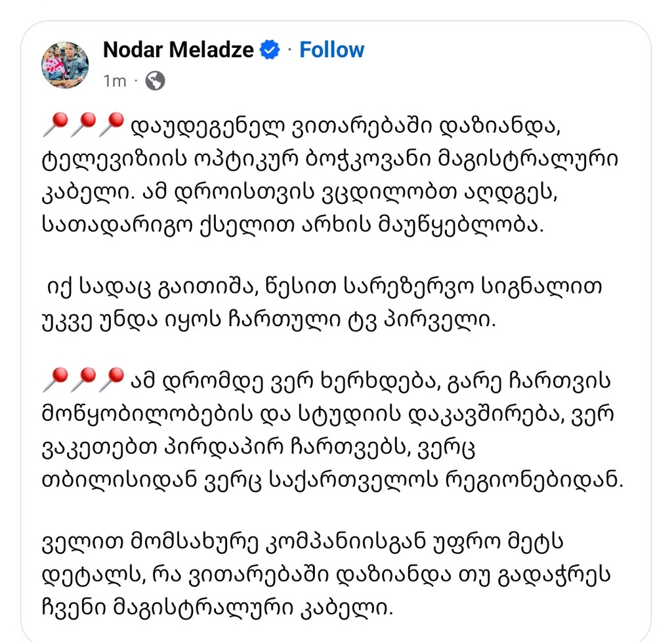672x642 pixels.
Task: Click the word თბილისიდან in the post
Action: point(119,480)
